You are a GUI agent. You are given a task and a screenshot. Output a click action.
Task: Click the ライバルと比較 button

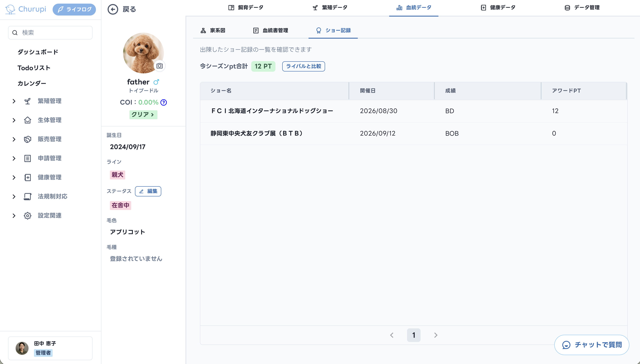(303, 66)
